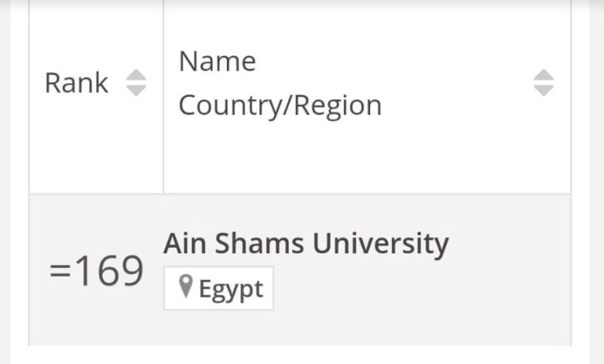This screenshot has width=604, height=364.
Task: Click the Country/Region header label
Action: 280,105
